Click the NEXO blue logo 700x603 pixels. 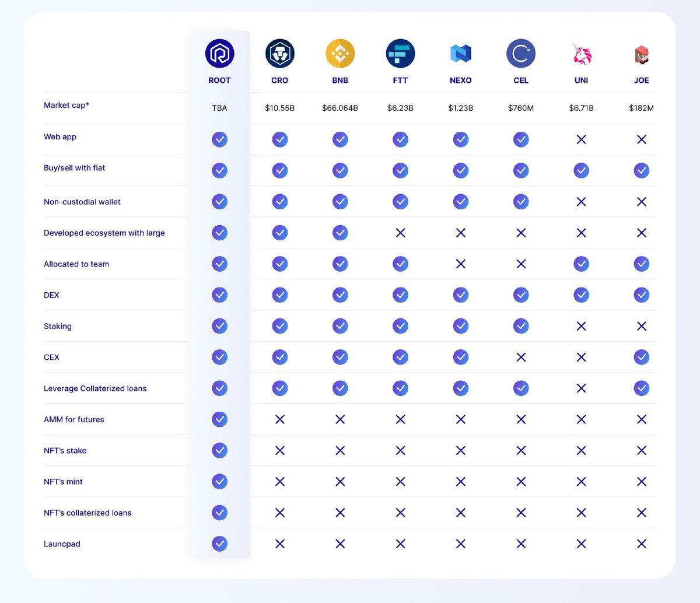coord(461,54)
